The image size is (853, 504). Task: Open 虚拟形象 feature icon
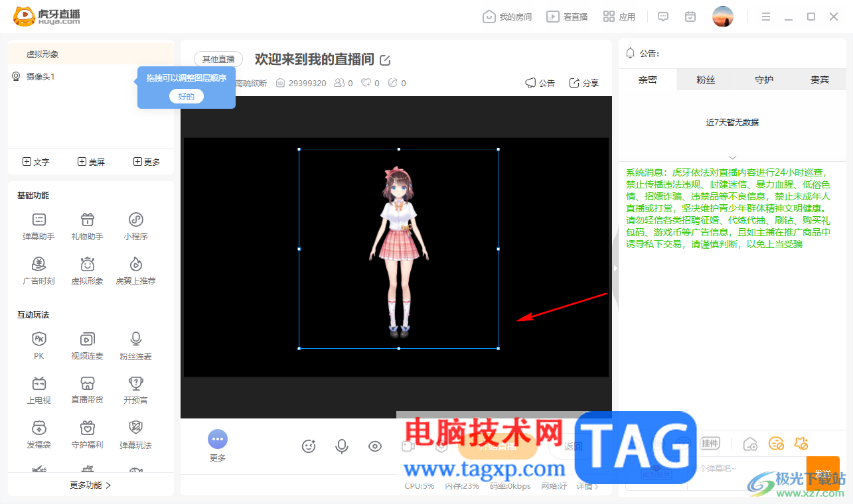click(88, 271)
